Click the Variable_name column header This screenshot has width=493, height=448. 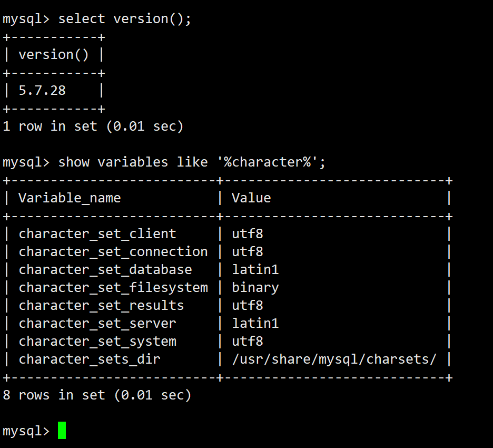pos(70,198)
